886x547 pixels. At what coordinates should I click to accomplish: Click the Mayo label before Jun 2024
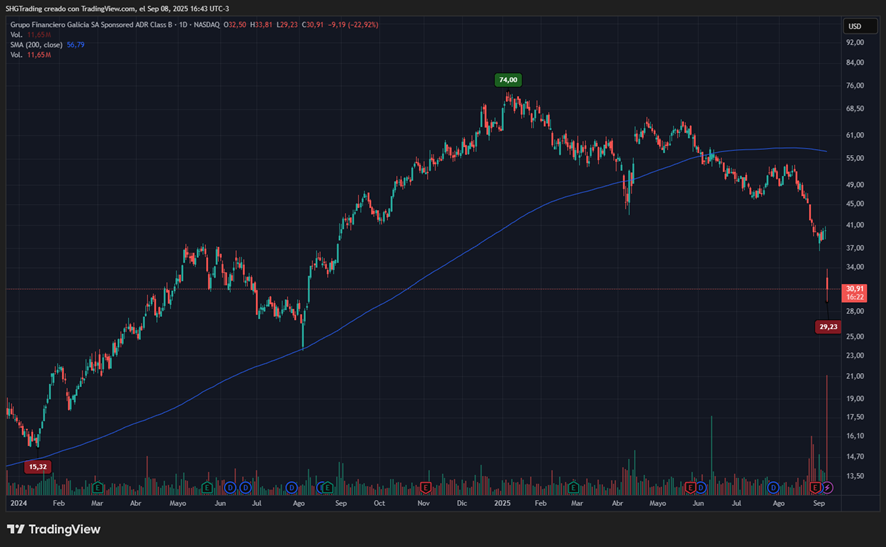177,503
